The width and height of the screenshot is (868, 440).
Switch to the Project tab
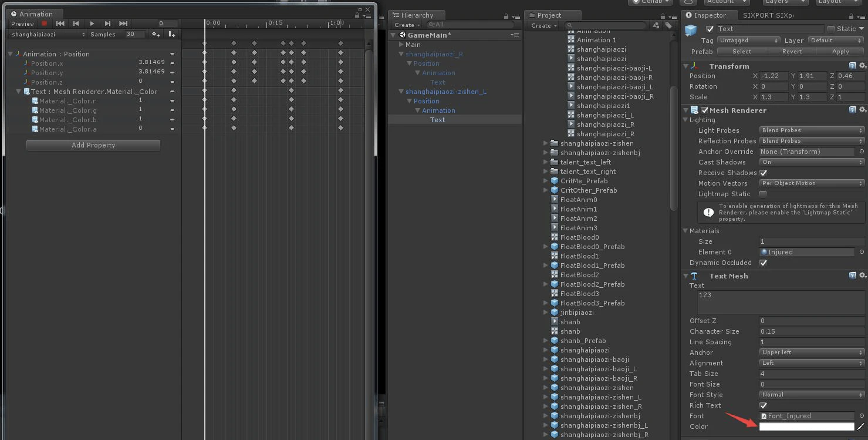549,15
